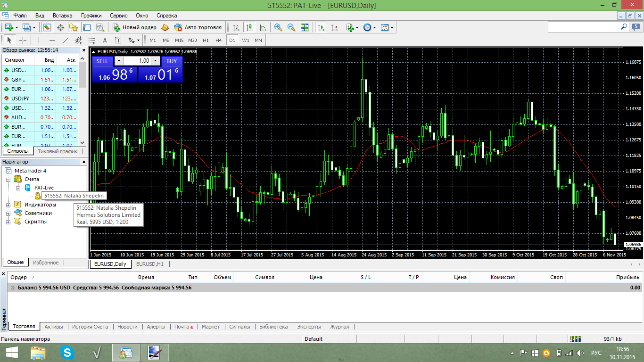
Task: Select the crosshair tool
Action: pyautogui.click(x=23, y=40)
